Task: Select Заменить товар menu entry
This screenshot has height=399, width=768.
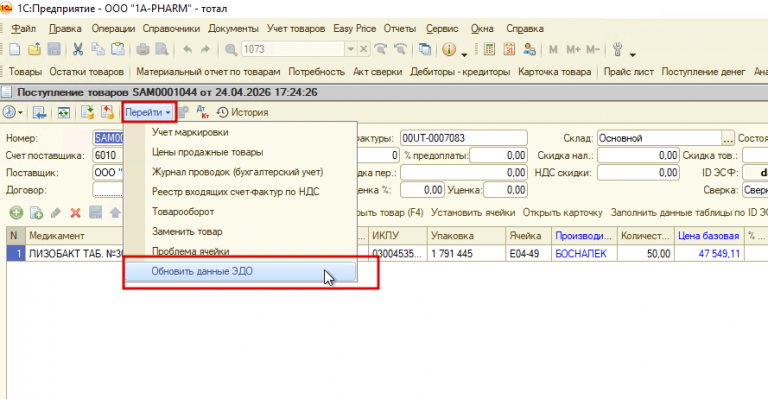Action: 240,232
